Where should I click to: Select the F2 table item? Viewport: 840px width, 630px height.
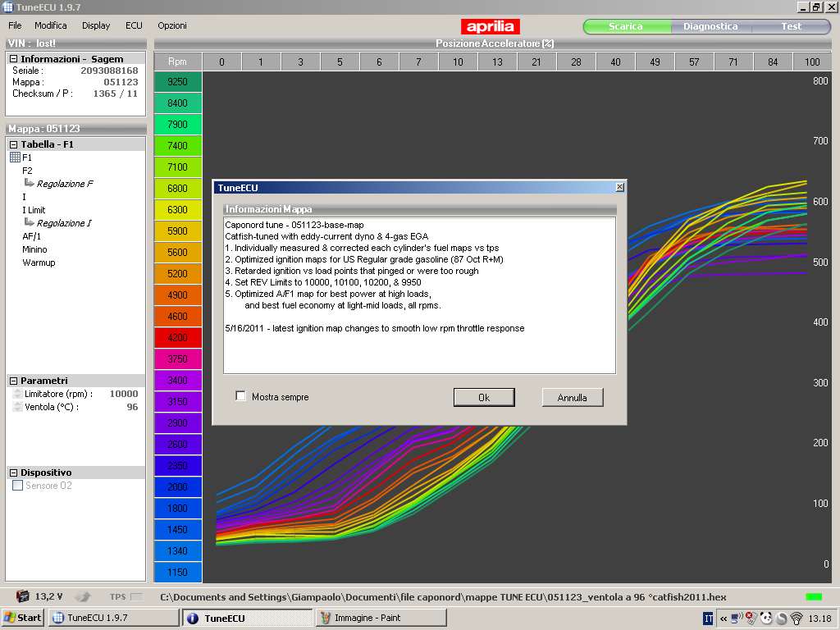point(27,171)
